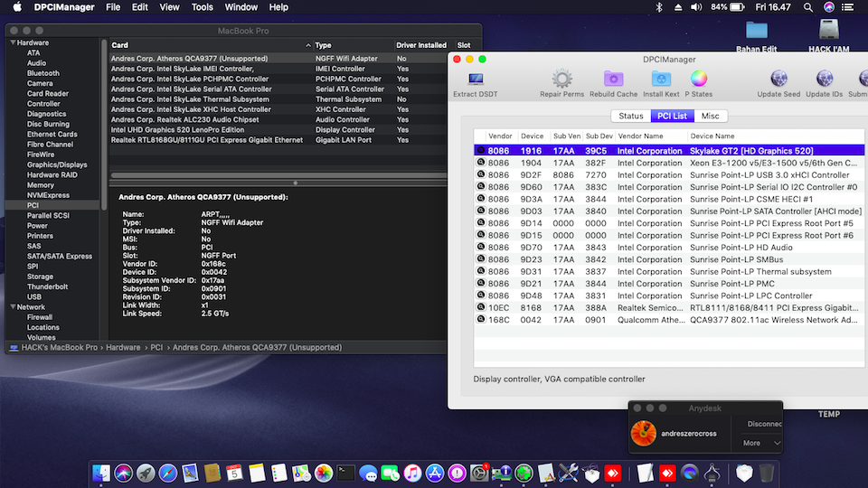Click the Rebuild Cache folder icon
The image size is (868, 488).
(x=613, y=80)
